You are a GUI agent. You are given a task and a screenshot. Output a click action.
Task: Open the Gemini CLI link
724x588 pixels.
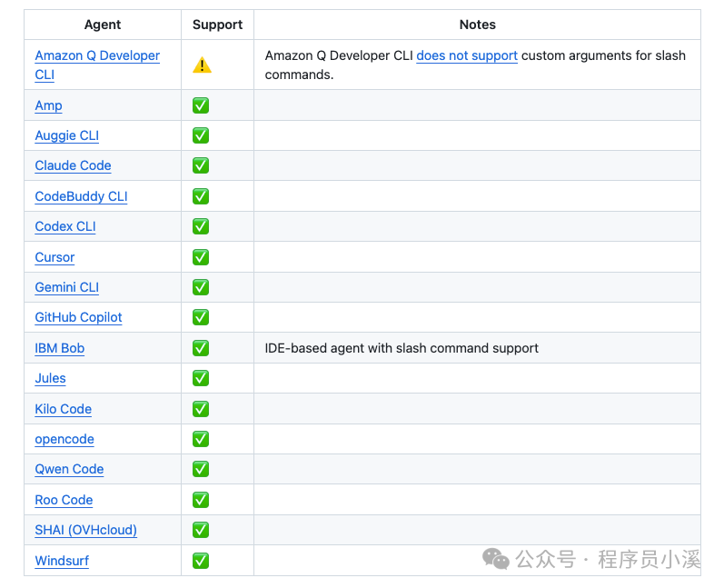point(66,287)
